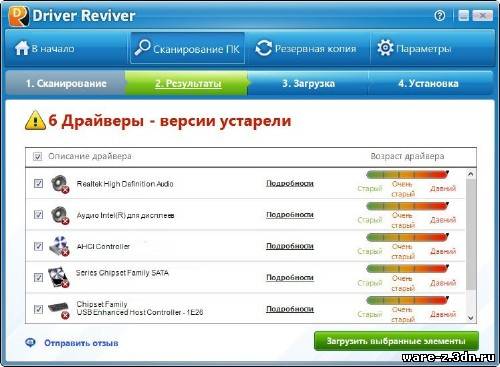The width and height of the screenshot is (500, 367).
Task: Click the house icon for В начало
Action: click(x=22, y=48)
